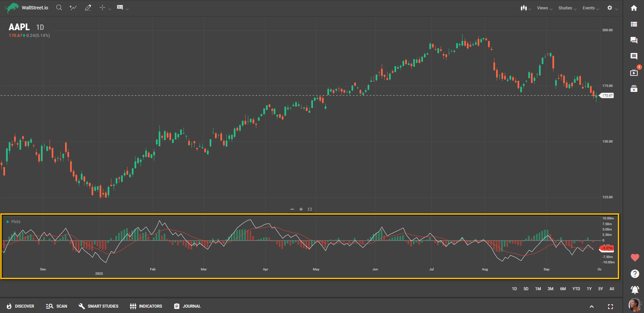
Task: Open the Journal
Action: 187,306
